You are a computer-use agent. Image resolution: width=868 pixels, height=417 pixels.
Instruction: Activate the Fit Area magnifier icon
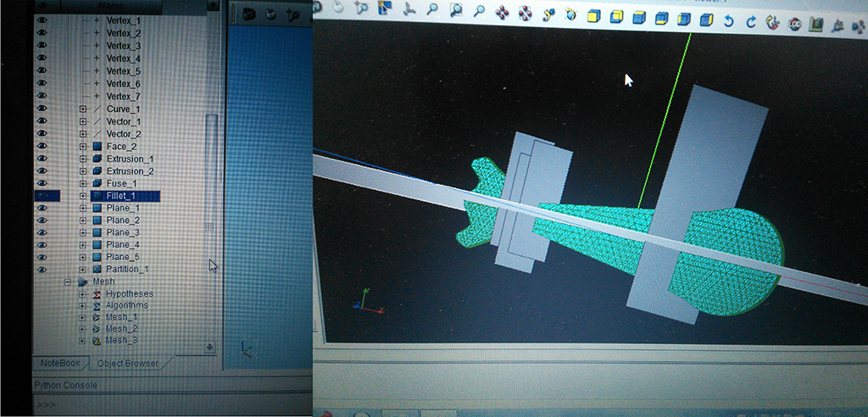tap(456, 10)
